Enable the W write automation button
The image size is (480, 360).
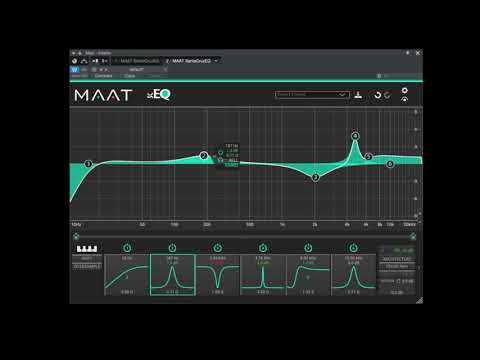[74, 70]
